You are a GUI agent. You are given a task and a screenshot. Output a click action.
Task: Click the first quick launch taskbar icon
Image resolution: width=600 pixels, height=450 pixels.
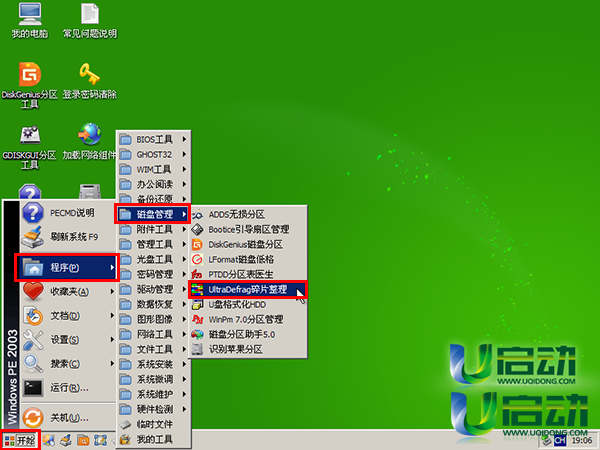(x=49, y=440)
